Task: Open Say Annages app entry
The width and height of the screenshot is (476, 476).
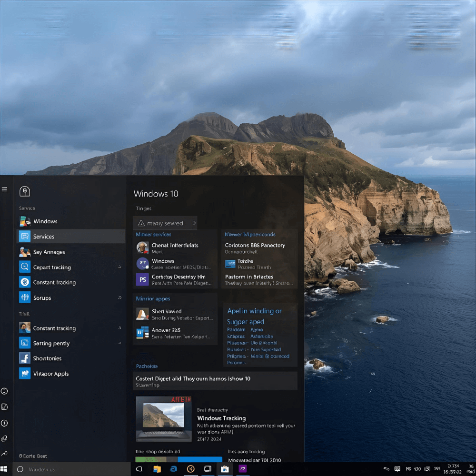Action: 49,252
